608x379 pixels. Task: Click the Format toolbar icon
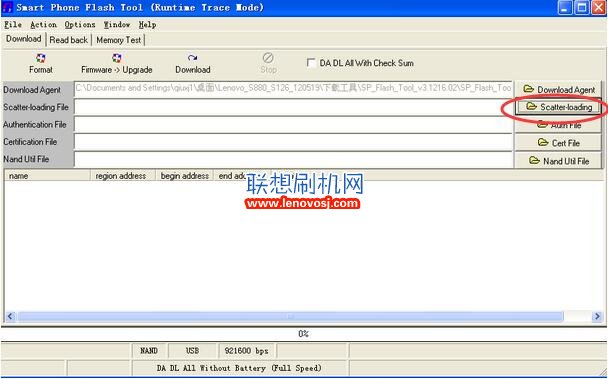[x=41, y=64]
